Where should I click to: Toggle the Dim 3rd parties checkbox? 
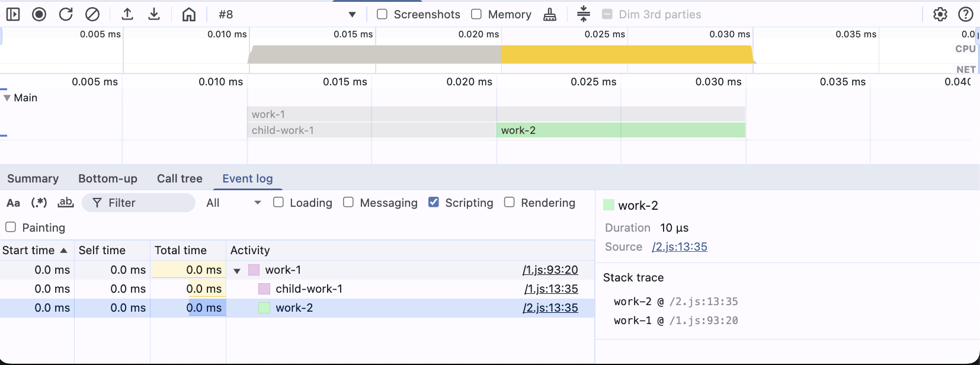pos(607,14)
